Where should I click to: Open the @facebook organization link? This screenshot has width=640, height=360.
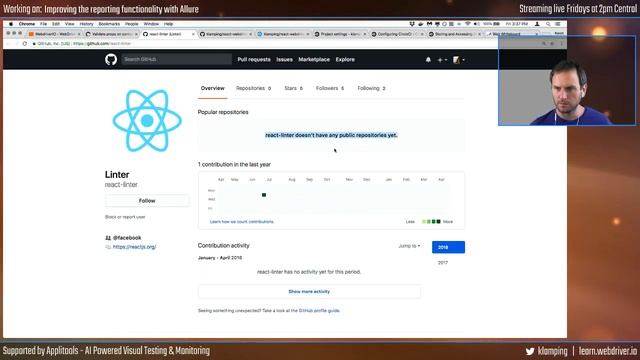pos(127,238)
